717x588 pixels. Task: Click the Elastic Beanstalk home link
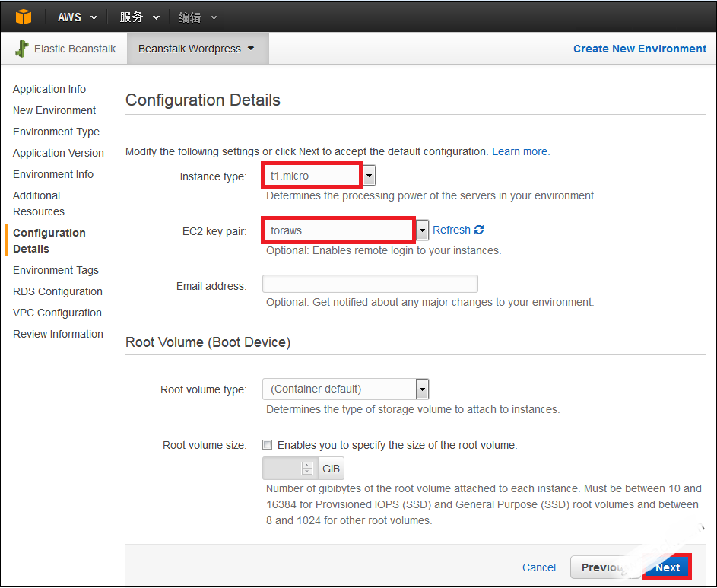75,49
